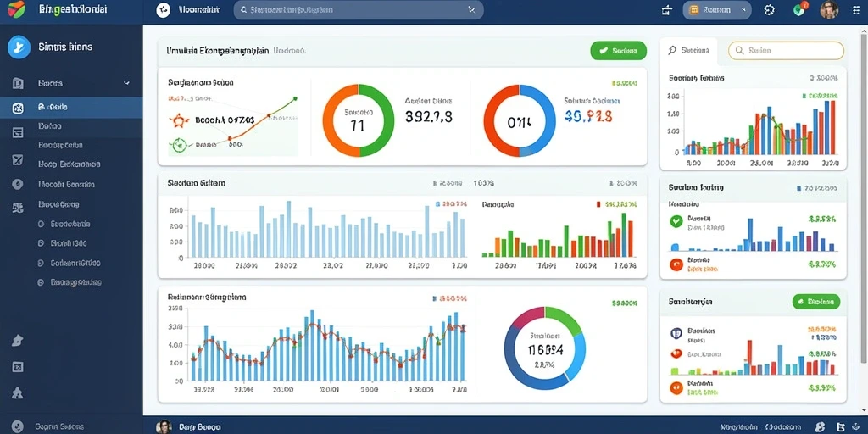Viewport: 868px width, 434px height.
Task: Click the leftmost of three bottom-right status bar icons
Action: click(x=821, y=427)
